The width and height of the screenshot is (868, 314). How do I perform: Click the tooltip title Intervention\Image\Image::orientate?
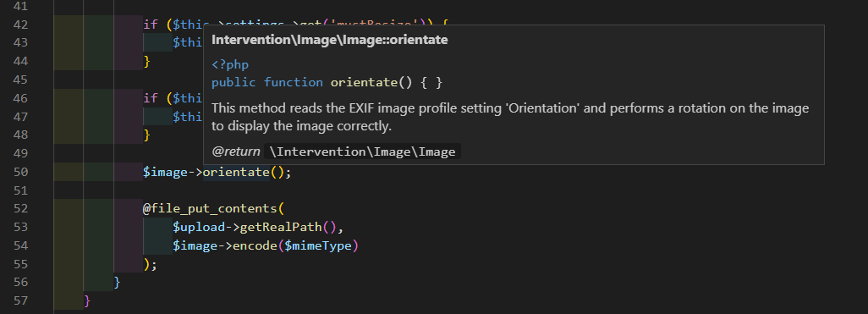coord(330,40)
